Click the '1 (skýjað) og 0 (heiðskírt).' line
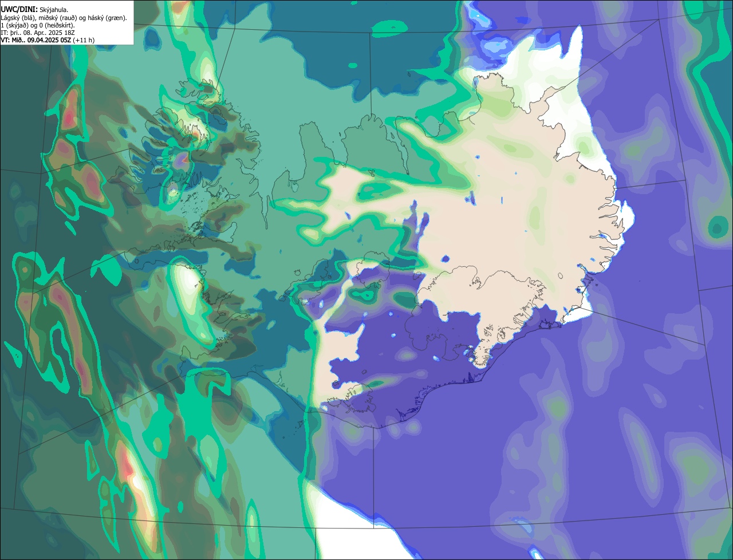The width and height of the screenshot is (733, 560). [38, 25]
